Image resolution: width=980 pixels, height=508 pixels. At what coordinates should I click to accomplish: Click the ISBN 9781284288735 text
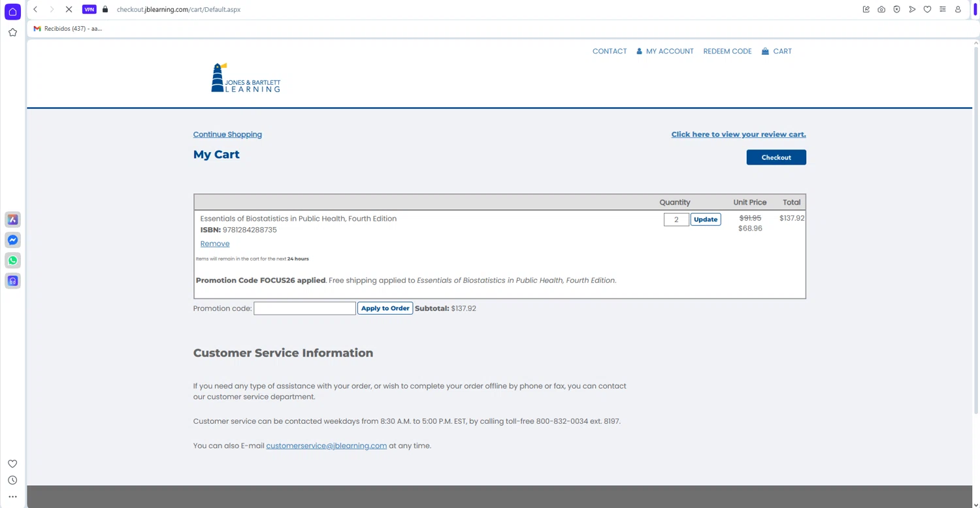(x=238, y=230)
